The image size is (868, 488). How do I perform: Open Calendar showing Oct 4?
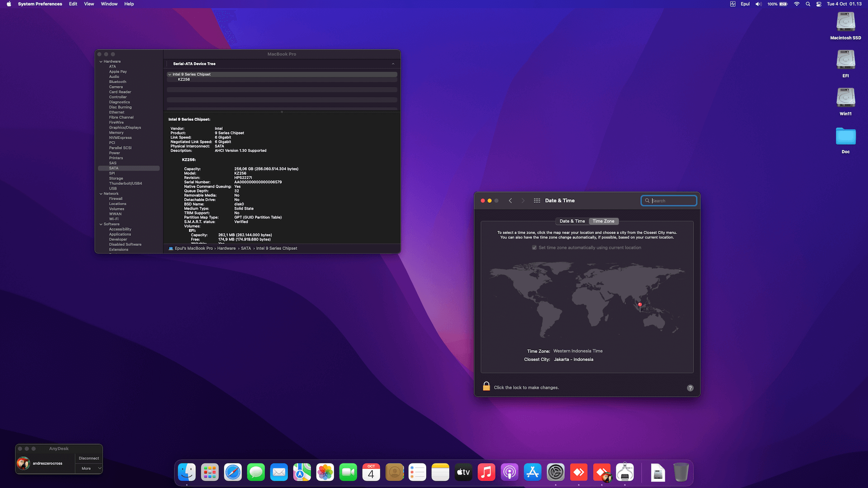pos(371,472)
